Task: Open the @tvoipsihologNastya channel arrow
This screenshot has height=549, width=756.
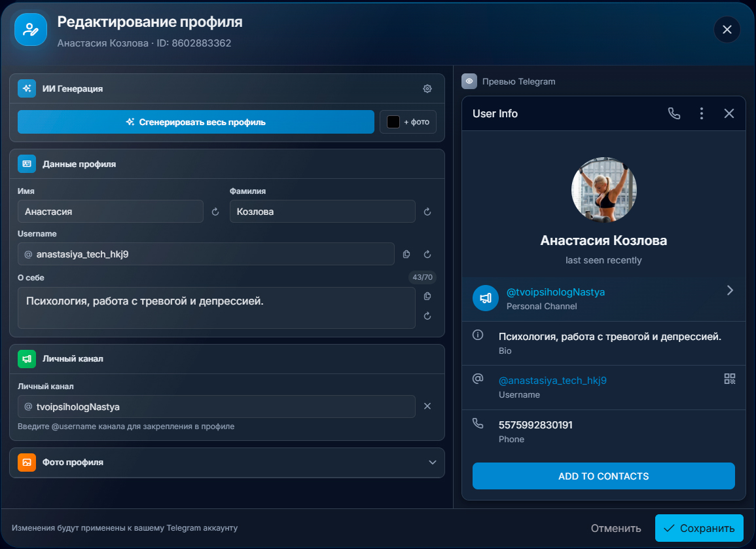Action: tap(730, 290)
